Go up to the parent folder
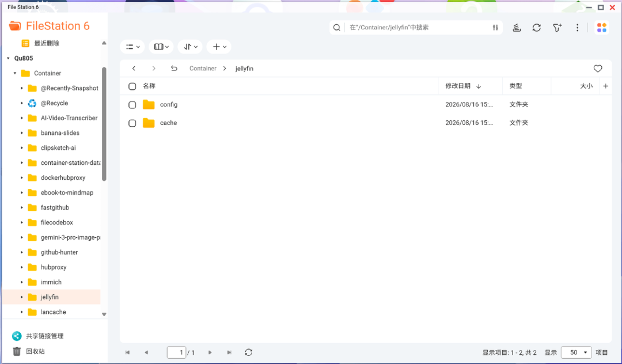This screenshot has width=622, height=364. [x=174, y=68]
